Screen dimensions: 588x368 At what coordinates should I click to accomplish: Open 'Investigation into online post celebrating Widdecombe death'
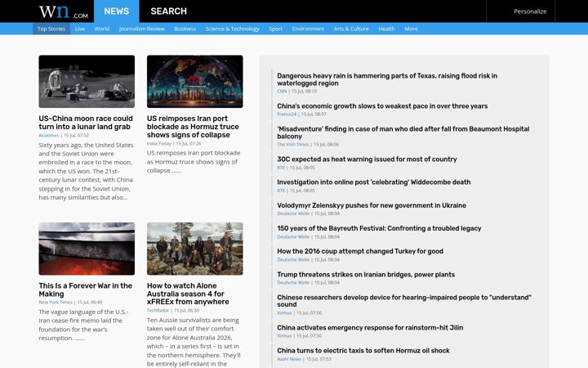[373, 182]
